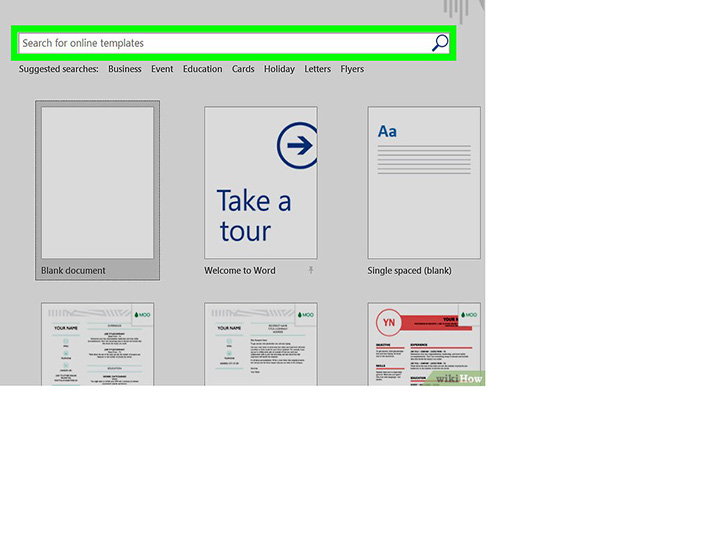Choose the Single spaced (blank) template

coord(424,191)
